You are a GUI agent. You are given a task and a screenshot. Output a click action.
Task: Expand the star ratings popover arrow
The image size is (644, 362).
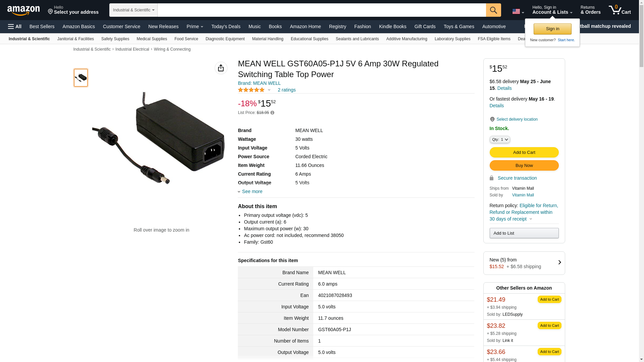[269, 90]
